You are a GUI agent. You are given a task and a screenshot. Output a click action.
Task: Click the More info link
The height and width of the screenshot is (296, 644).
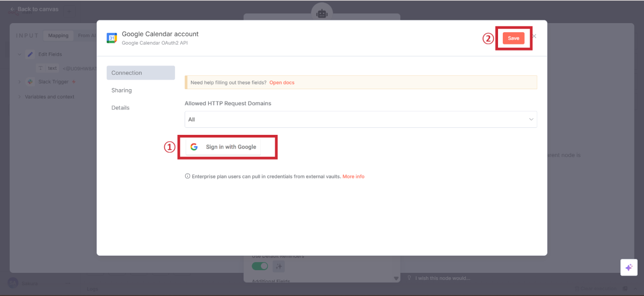pos(353,176)
